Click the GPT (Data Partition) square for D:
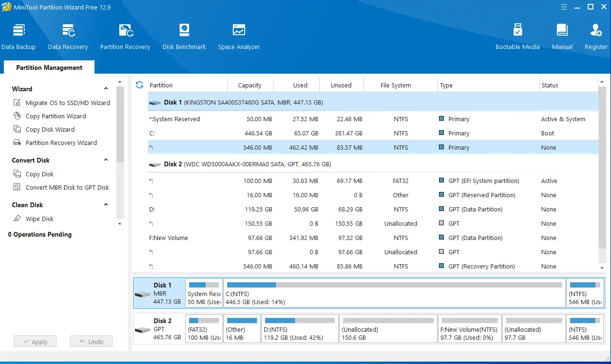Screen dimensions: 611x364 442,209
